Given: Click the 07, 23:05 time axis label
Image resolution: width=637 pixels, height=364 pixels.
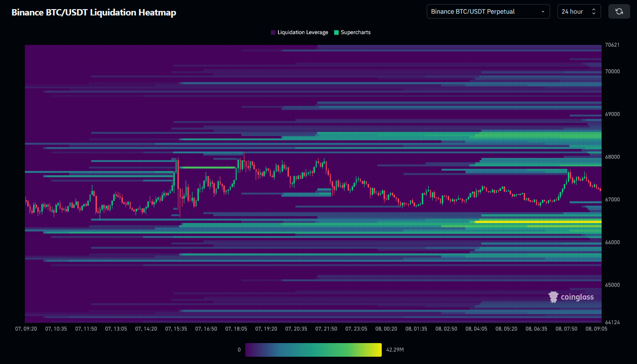Looking at the screenshot, I should coord(355,329).
